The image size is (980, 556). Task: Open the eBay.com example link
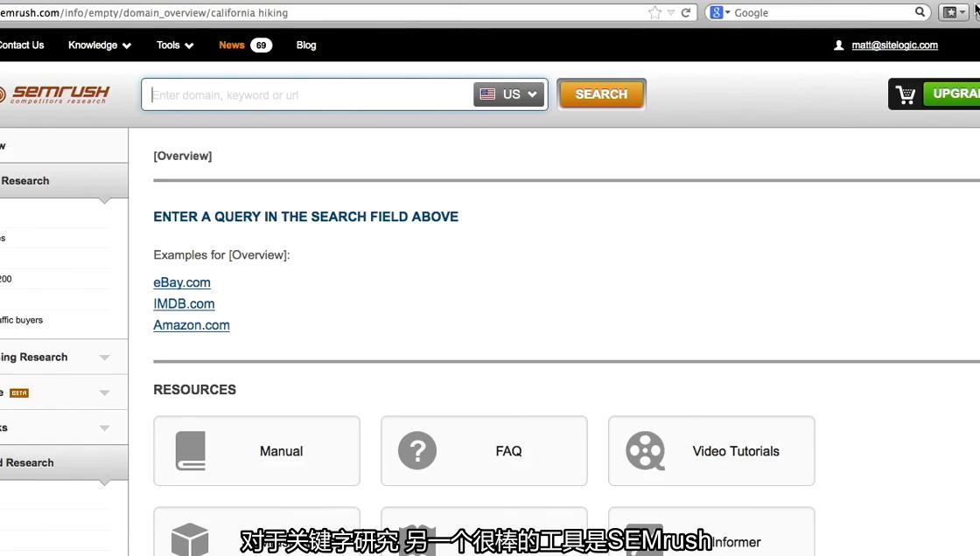pos(182,282)
